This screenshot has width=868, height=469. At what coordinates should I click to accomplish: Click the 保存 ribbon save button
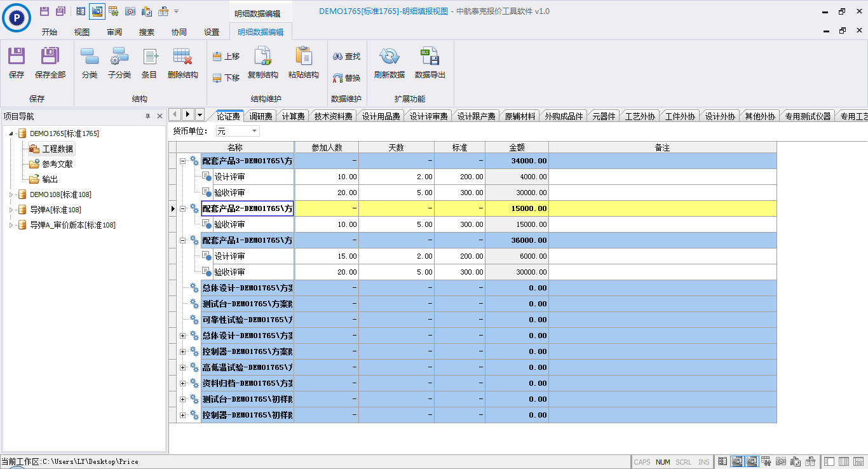click(x=17, y=63)
